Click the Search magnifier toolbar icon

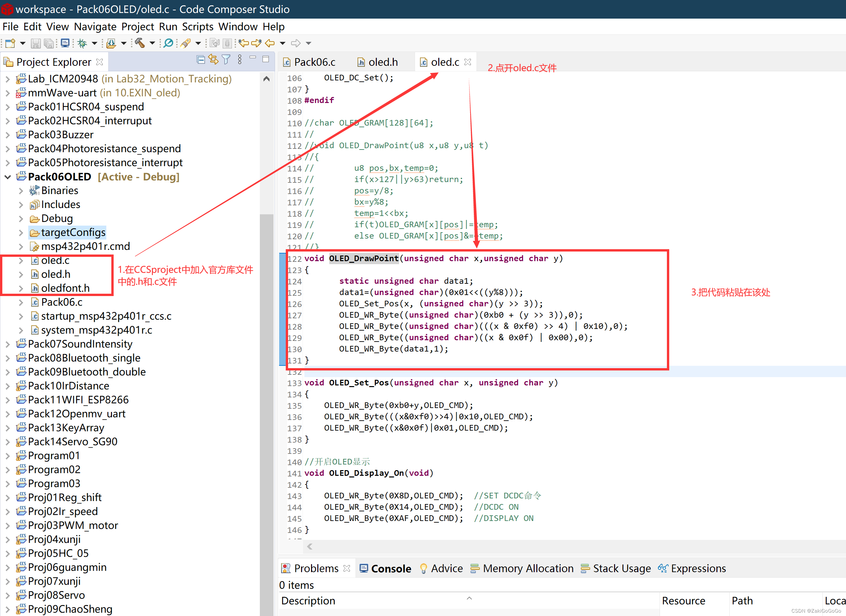pyautogui.click(x=168, y=43)
